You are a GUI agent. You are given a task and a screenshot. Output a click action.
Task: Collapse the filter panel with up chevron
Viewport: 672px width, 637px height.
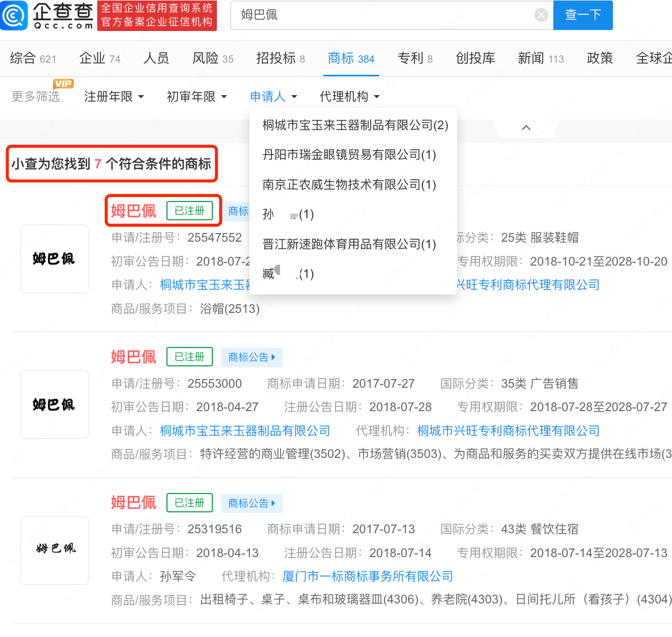526,128
